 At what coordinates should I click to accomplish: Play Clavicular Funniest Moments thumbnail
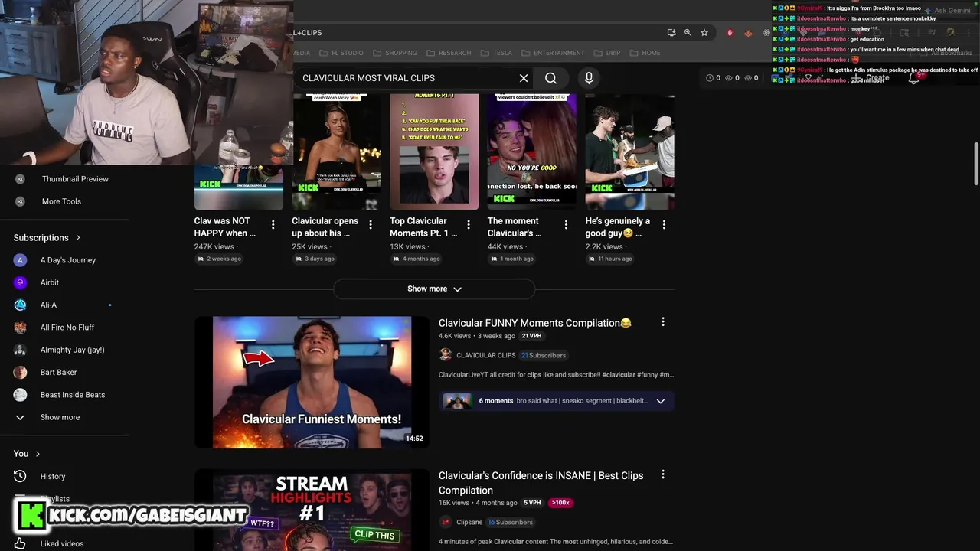point(312,382)
